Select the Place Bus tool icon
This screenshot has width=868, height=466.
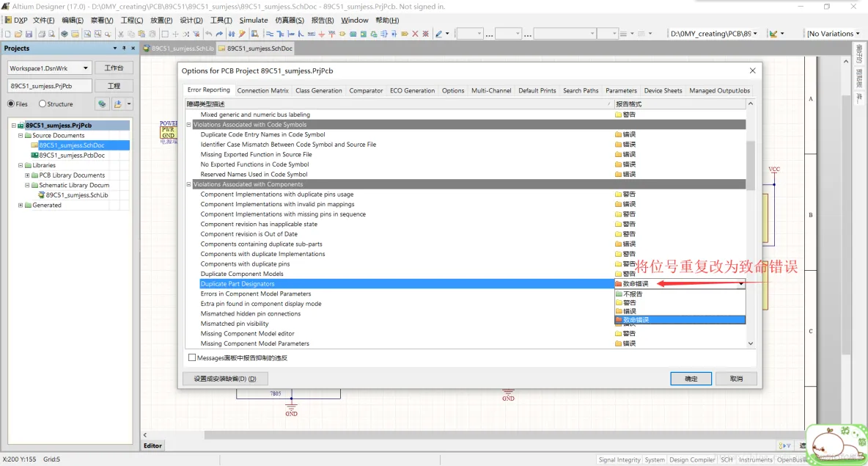280,34
